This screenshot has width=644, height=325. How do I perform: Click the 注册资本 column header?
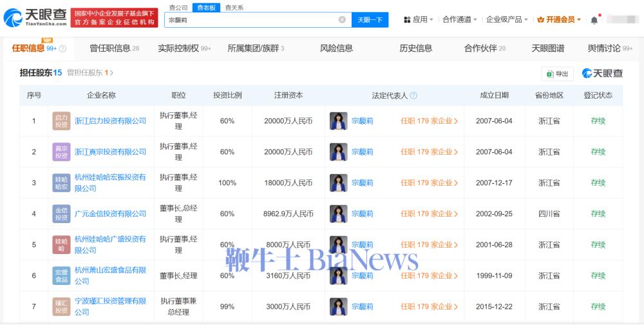tap(289, 95)
